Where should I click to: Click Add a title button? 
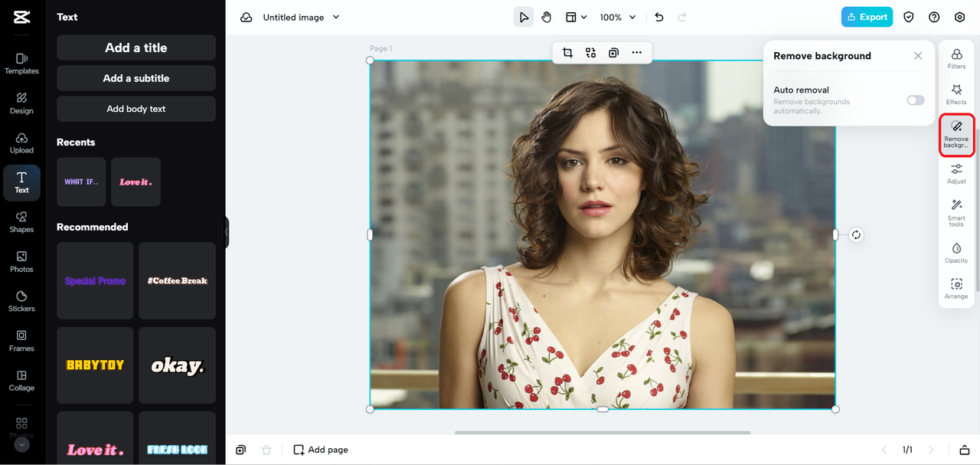[x=136, y=47]
